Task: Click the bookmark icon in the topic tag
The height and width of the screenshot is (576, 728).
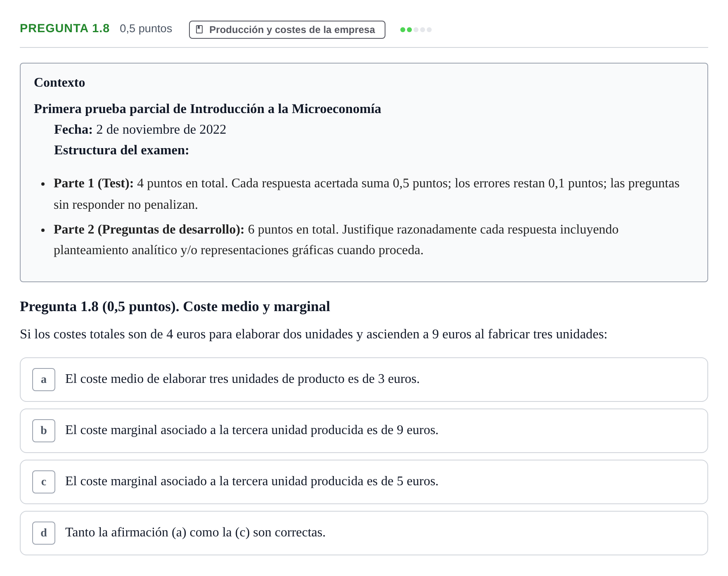Action: pos(199,29)
